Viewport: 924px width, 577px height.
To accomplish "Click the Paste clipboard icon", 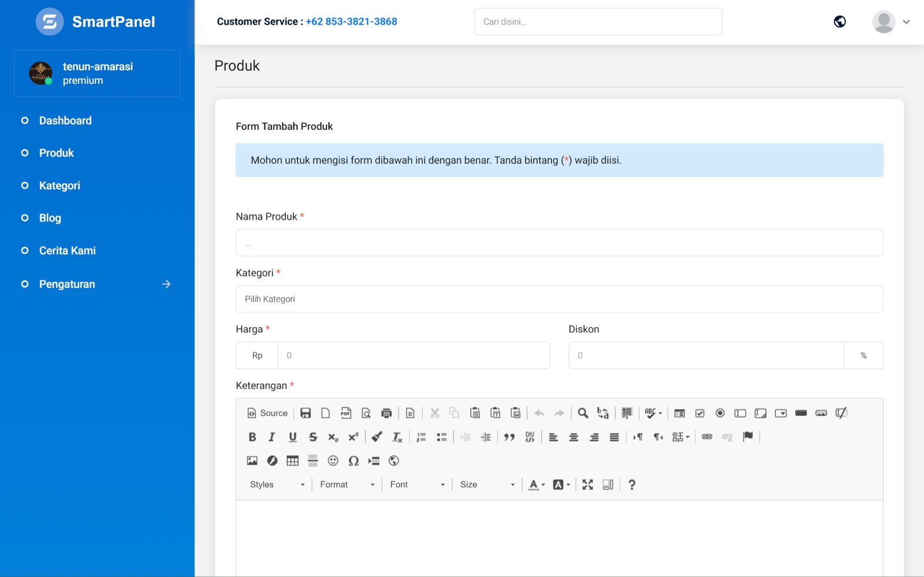I will [x=475, y=413].
